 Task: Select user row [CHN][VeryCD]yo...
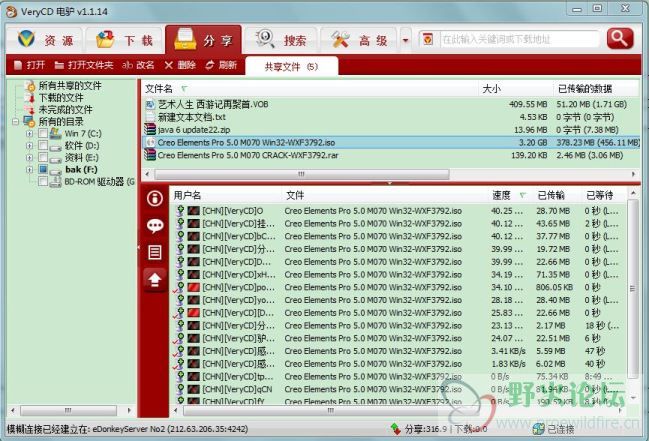pyautogui.click(x=399, y=300)
